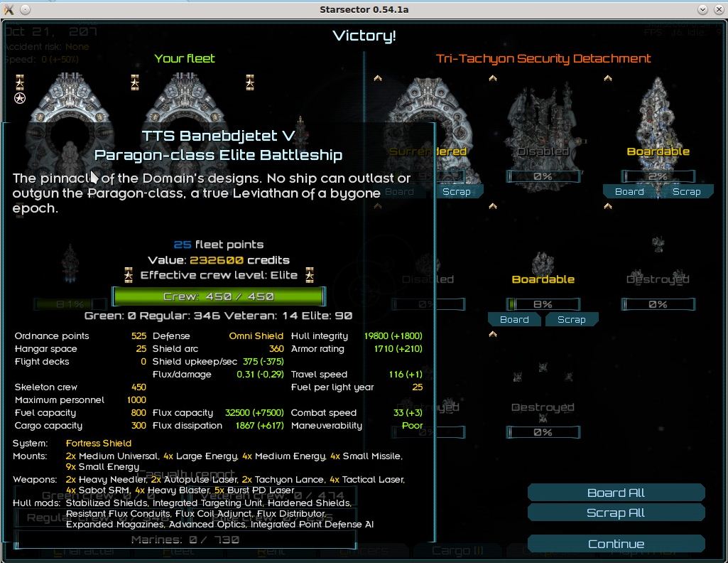Click the elite crew badge left of the second fleet Paragon
The image size is (728, 563).
tap(135, 82)
